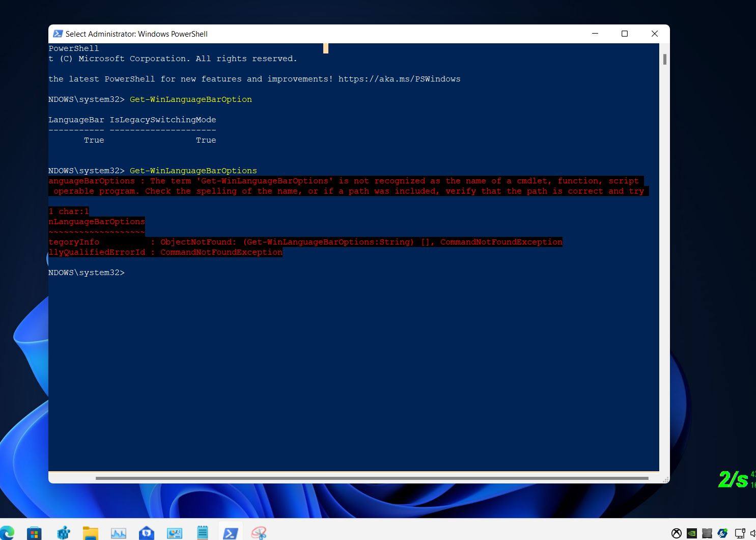Click the last empty 'system32>' prompt line
The width and height of the screenshot is (756, 540).
(x=87, y=273)
